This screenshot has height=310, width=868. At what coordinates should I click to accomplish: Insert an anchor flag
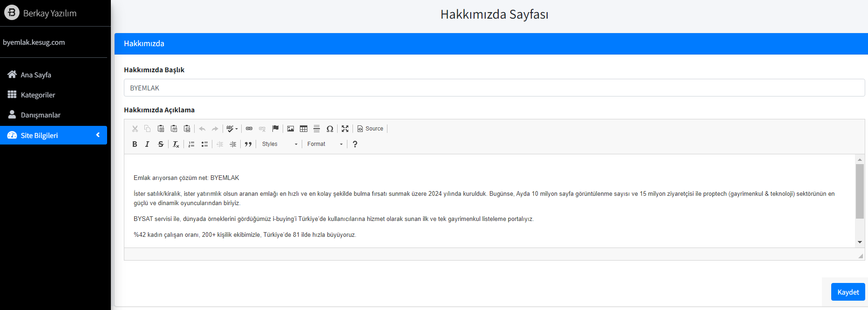coord(275,129)
